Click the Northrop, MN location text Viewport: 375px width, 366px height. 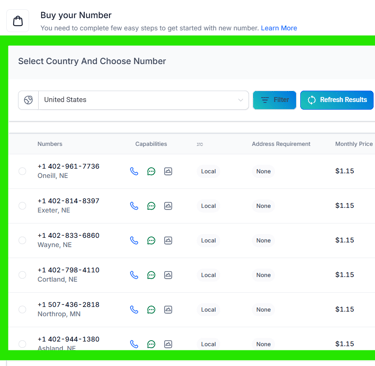click(x=59, y=314)
